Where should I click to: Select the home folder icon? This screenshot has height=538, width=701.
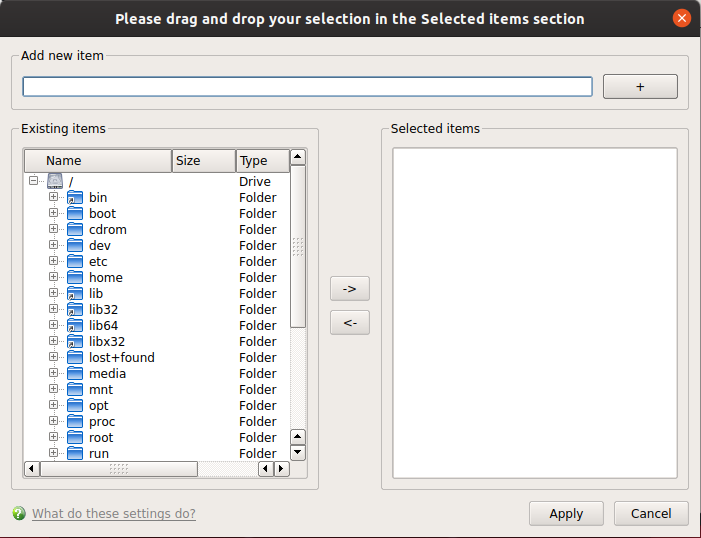click(x=75, y=277)
